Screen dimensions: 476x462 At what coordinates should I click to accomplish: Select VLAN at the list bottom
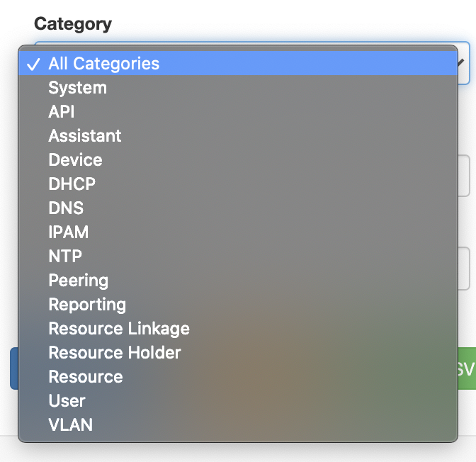(70, 425)
